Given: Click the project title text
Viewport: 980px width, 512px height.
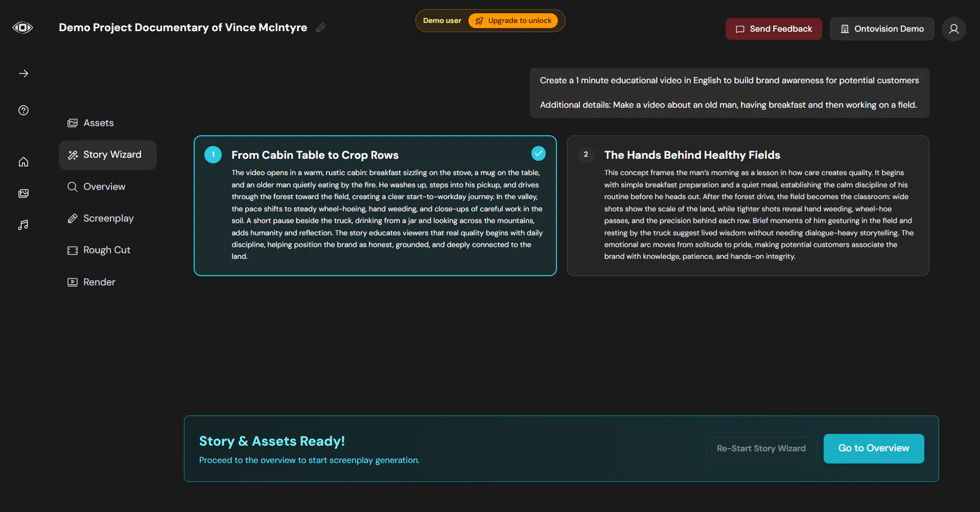Looking at the screenshot, I should 183,28.
